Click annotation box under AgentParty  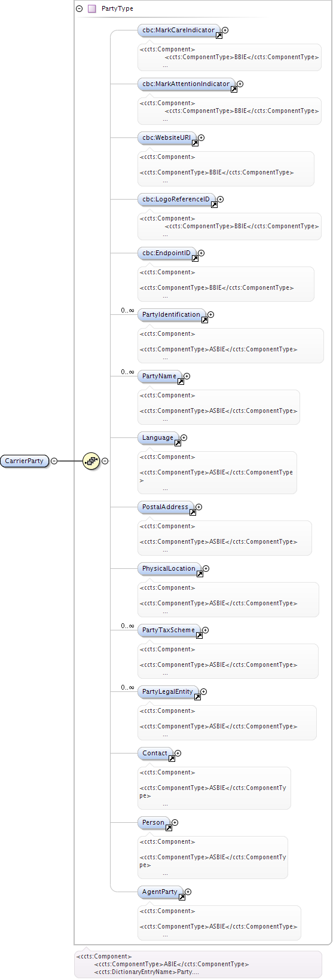[219, 923]
